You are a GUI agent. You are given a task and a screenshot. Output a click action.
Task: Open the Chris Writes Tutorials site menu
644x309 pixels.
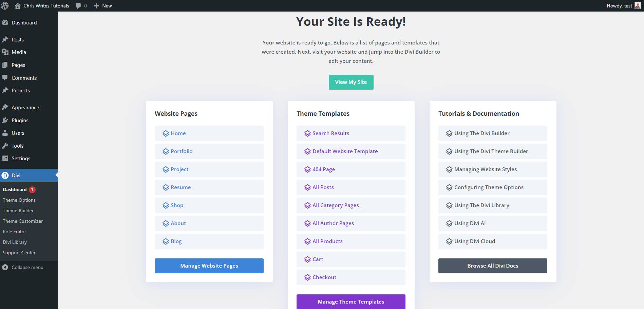[x=43, y=5]
